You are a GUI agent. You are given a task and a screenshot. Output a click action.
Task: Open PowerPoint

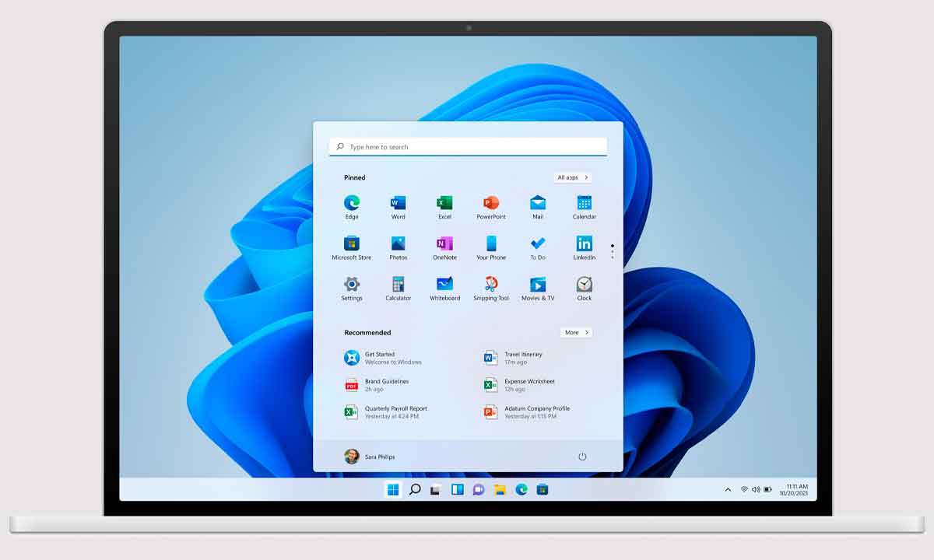point(491,204)
